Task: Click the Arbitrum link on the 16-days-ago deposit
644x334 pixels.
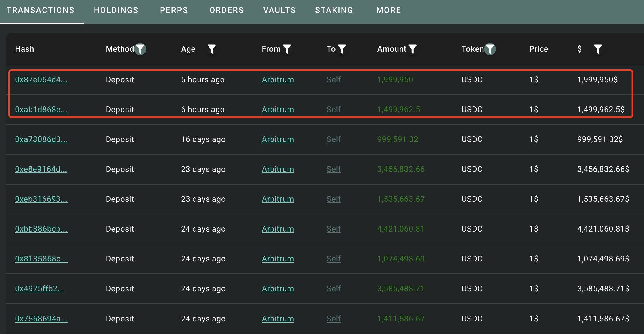Action: 278,139
